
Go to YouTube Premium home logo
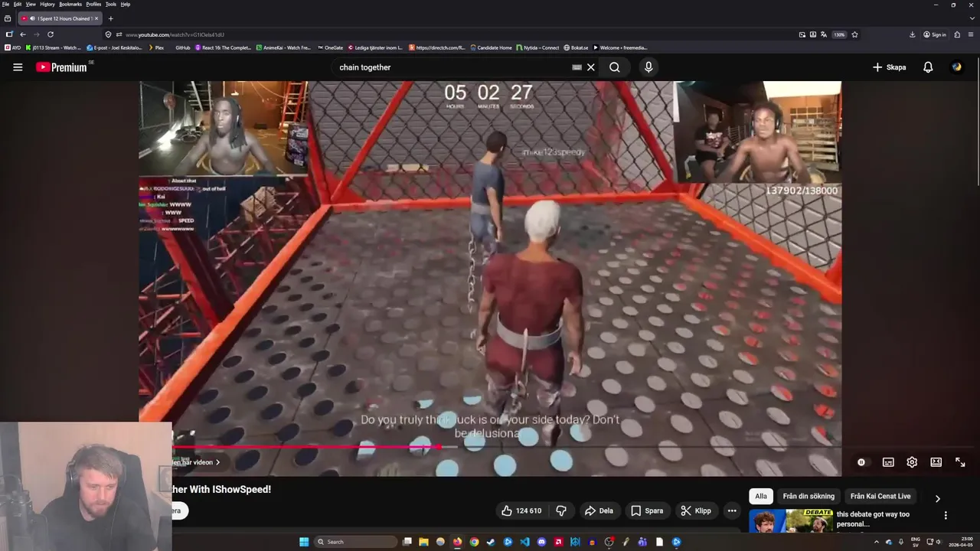(x=61, y=67)
